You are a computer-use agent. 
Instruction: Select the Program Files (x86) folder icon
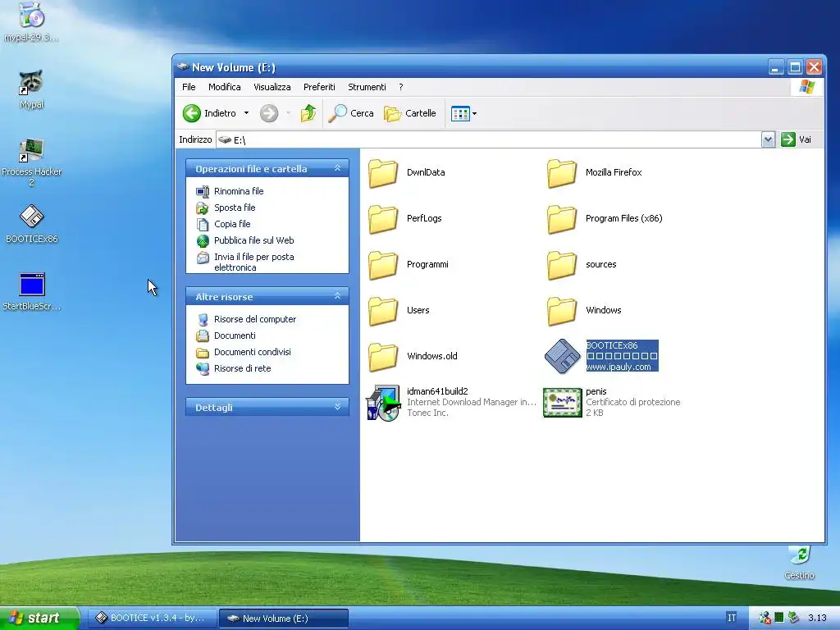coord(562,219)
